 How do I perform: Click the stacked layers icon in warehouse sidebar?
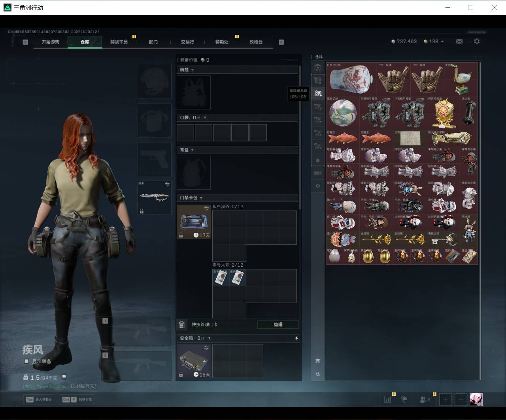click(x=318, y=361)
